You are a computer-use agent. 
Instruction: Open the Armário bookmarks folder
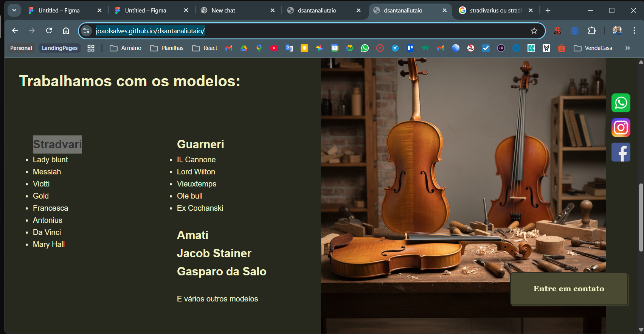pyautogui.click(x=126, y=48)
